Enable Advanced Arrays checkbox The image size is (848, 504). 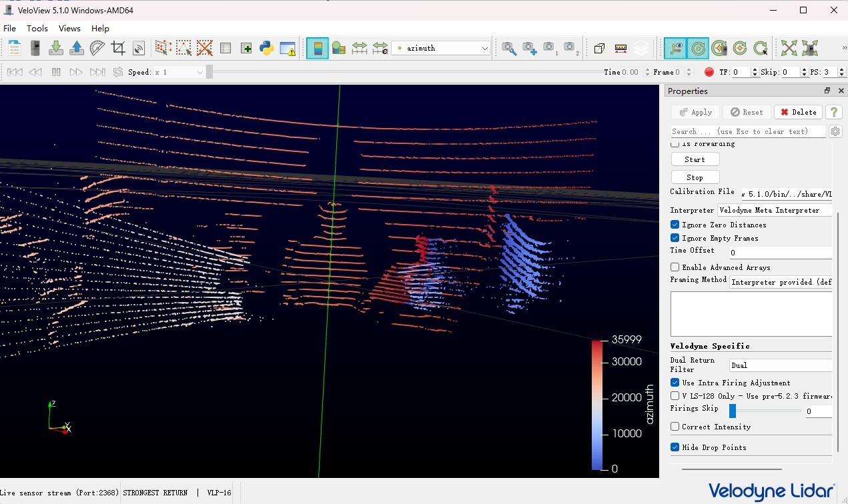pos(675,267)
